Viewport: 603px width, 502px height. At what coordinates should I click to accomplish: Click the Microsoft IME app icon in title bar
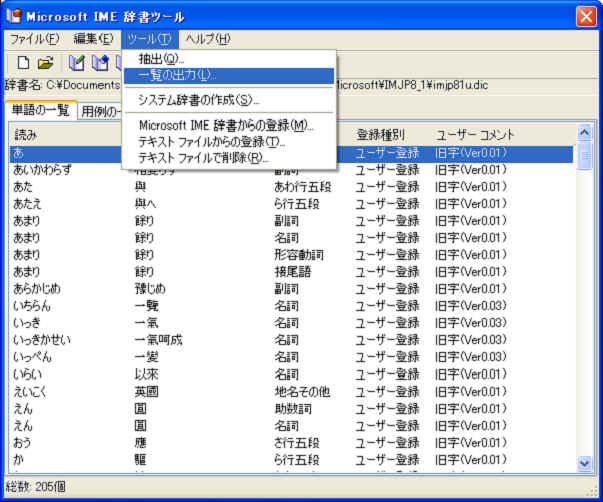click(13, 15)
